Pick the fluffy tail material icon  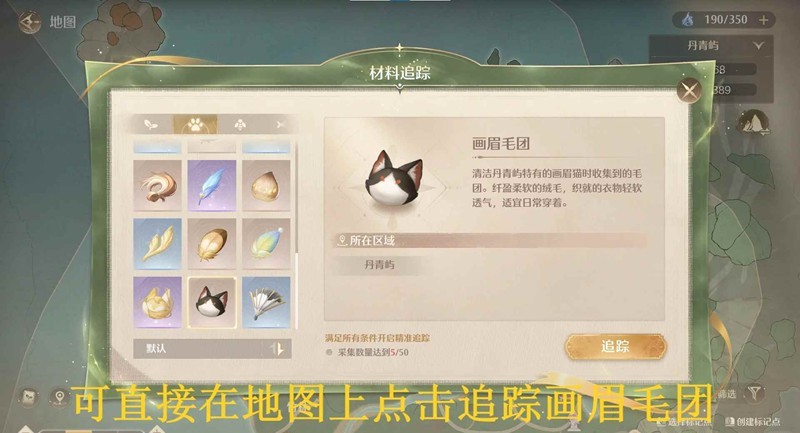coord(157,185)
